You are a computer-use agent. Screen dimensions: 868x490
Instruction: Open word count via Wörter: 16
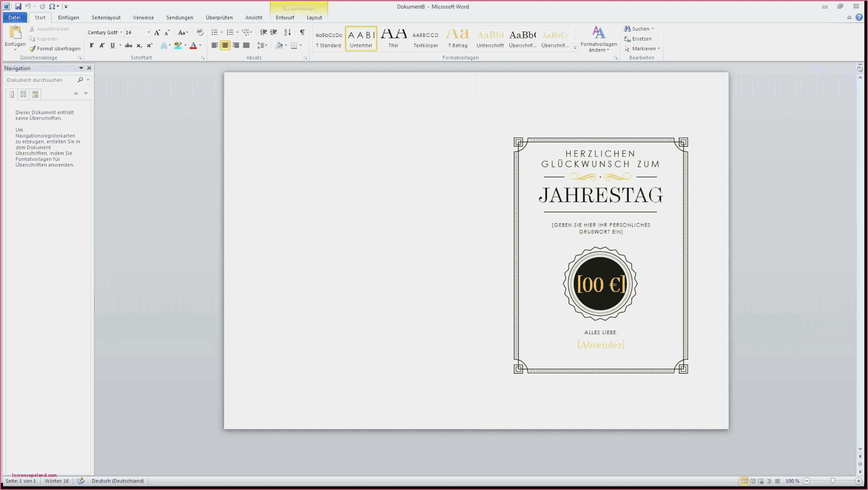tap(56, 481)
